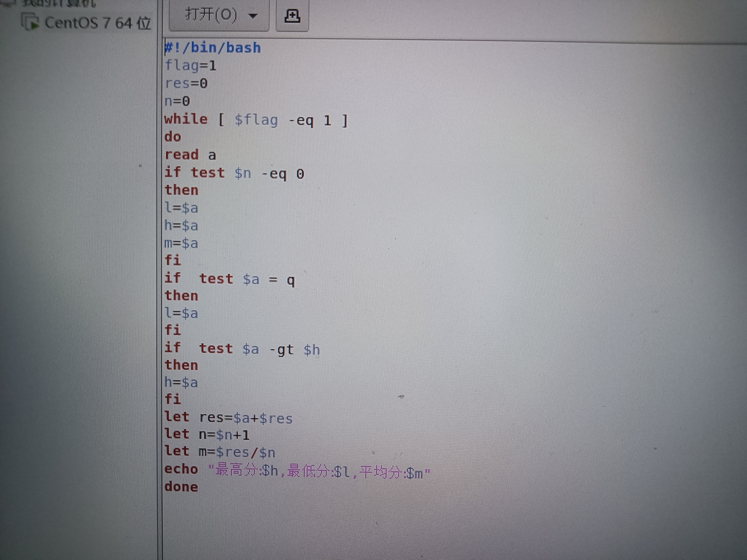The width and height of the screenshot is (747, 560).
Task: Click the line 'if test $a = q'
Action: (x=230, y=279)
